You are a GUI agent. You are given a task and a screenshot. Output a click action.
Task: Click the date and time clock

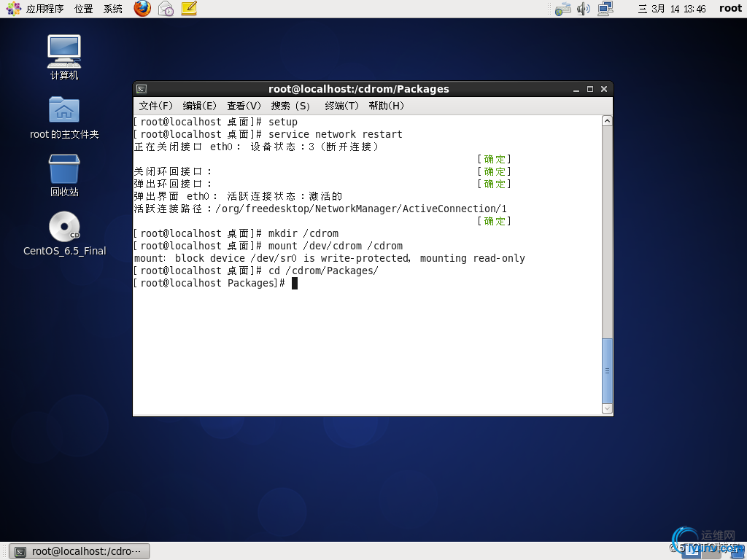[672, 9]
